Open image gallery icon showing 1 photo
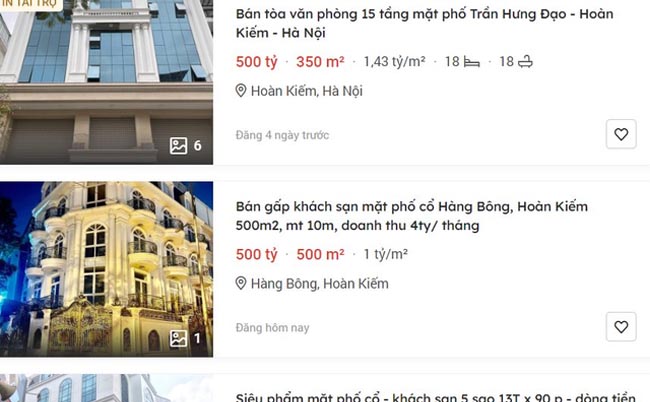Image resolution: width=650 pixels, height=402 pixels. tap(179, 339)
